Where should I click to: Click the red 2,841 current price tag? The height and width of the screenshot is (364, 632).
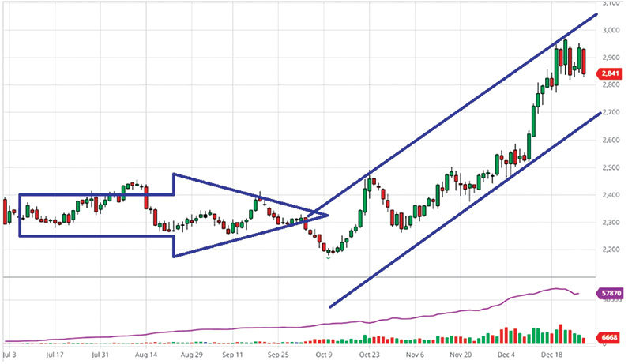(610, 73)
